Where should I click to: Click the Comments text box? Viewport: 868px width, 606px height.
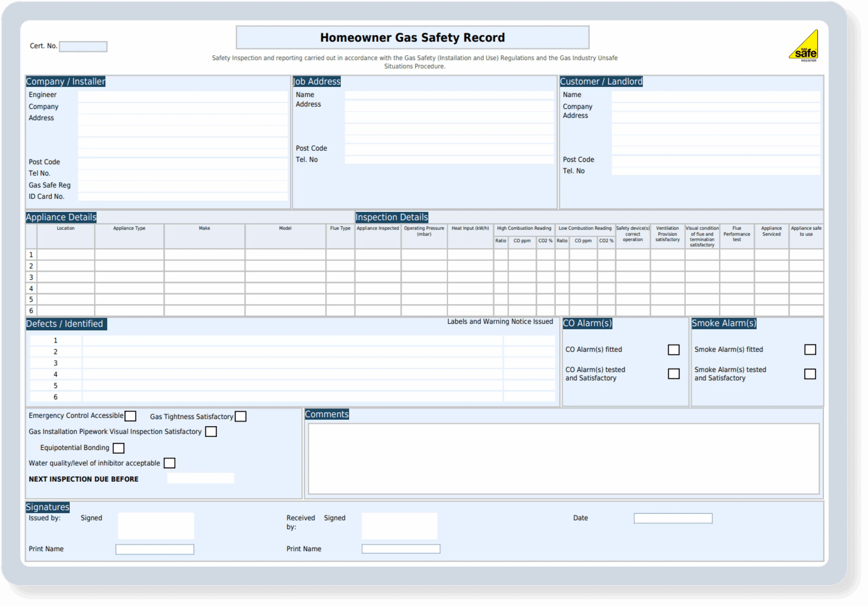click(x=563, y=458)
